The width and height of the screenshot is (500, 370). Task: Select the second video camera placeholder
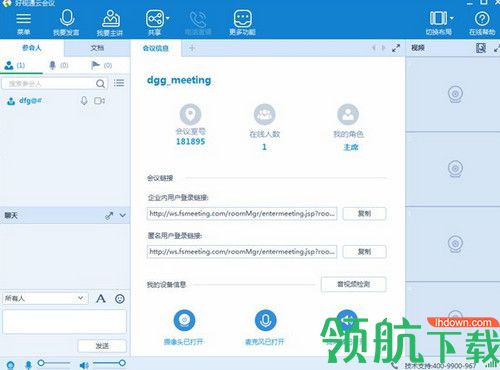(x=455, y=169)
